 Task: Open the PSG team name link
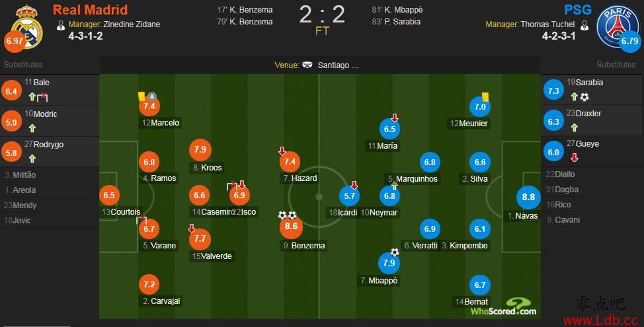coord(577,9)
